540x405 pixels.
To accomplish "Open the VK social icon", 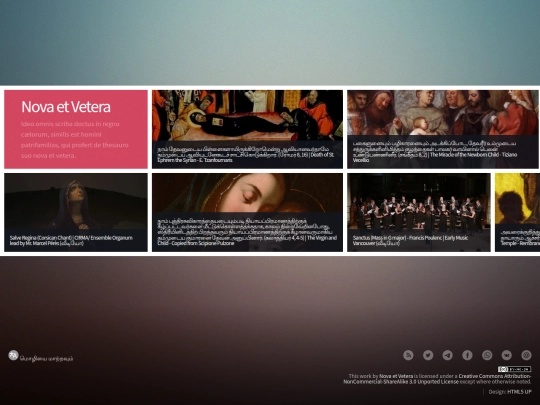I will coord(507,355).
